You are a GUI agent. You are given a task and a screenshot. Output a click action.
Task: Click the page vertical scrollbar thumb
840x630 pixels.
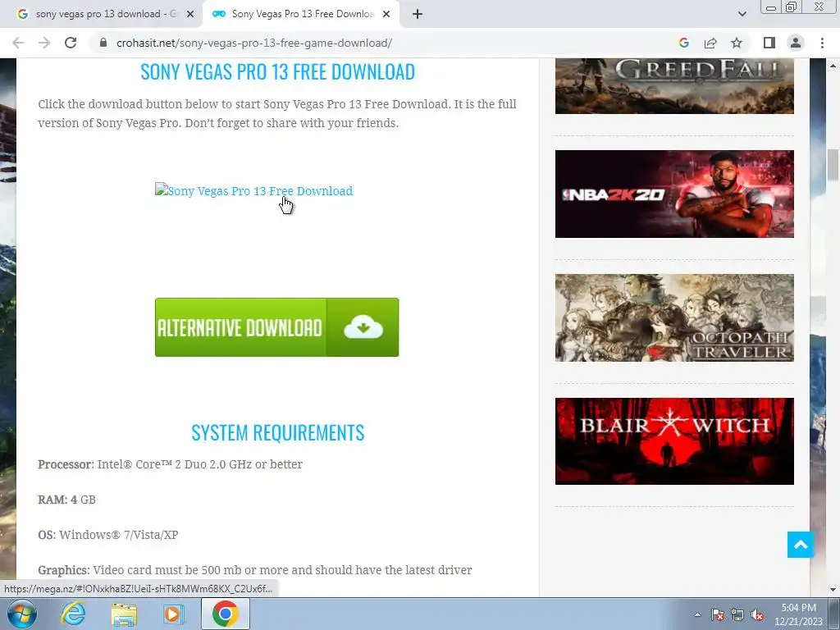click(833, 165)
